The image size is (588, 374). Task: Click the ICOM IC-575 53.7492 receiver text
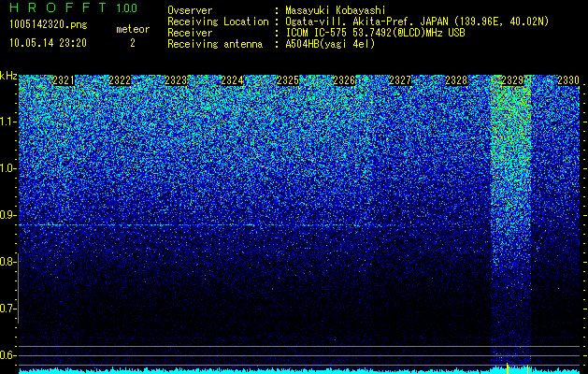coord(375,33)
